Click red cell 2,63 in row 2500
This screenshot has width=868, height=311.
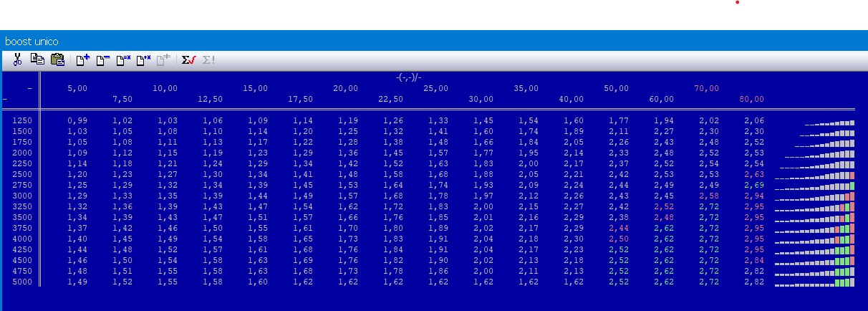(x=754, y=174)
